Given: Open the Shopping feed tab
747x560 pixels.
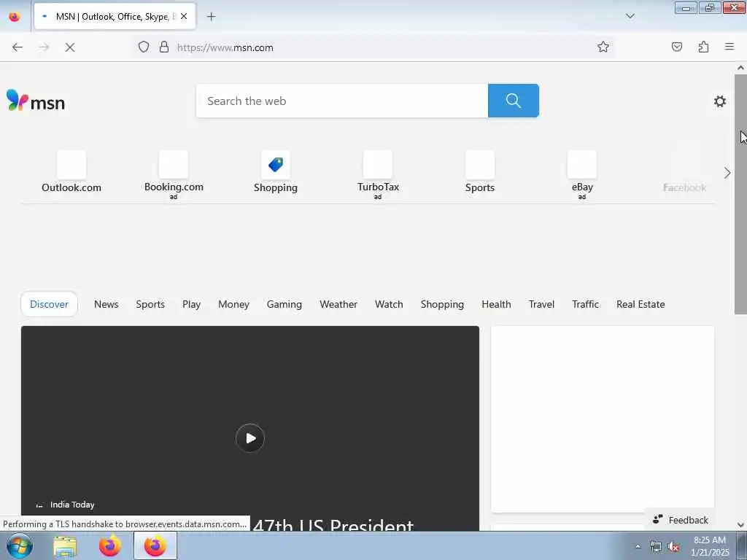Looking at the screenshot, I should 442,304.
